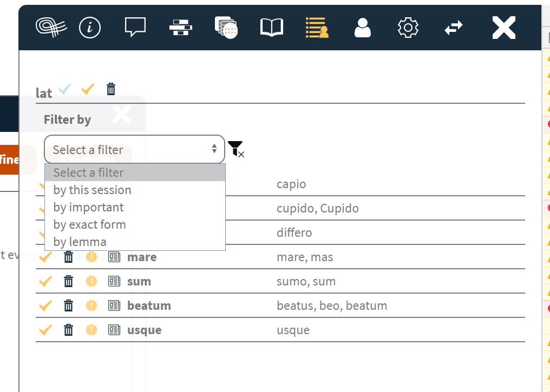The width and height of the screenshot is (550, 392).
Task: Open the user account panel
Action: 362,28
